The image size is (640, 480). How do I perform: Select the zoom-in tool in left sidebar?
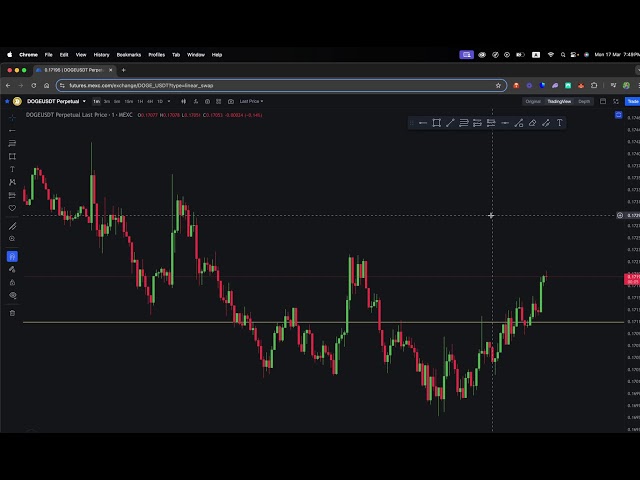tap(13, 239)
